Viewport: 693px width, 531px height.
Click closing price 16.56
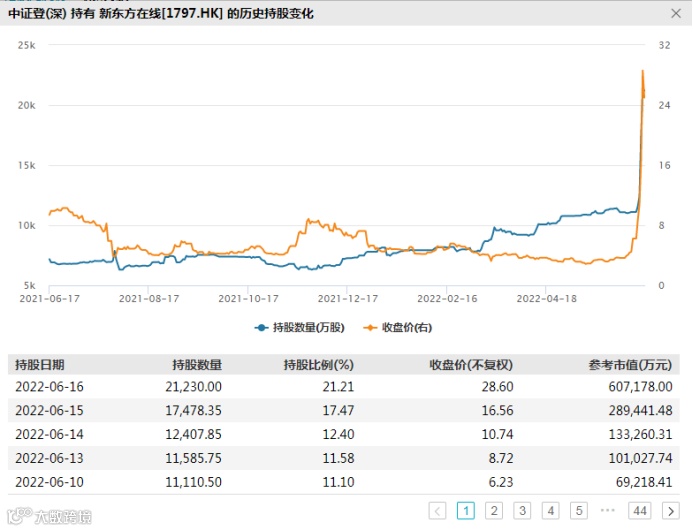click(498, 411)
